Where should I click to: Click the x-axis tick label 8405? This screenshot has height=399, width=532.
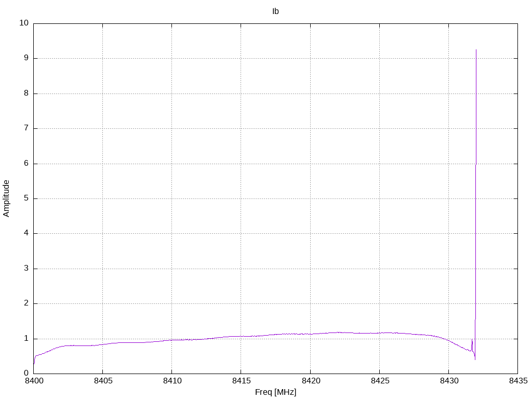click(x=103, y=381)
